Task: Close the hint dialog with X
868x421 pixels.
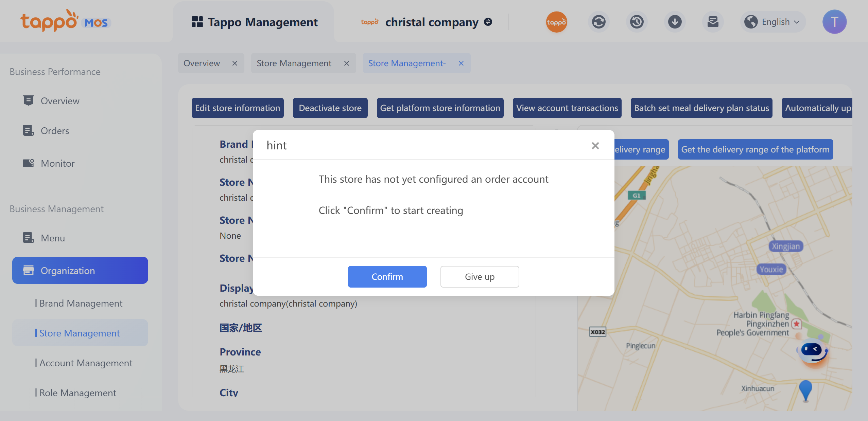Action: pyautogui.click(x=595, y=146)
